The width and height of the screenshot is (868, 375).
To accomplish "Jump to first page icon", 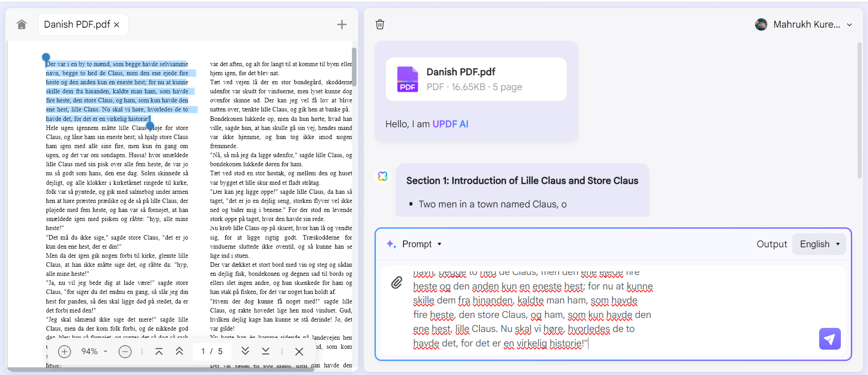I will (159, 351).
